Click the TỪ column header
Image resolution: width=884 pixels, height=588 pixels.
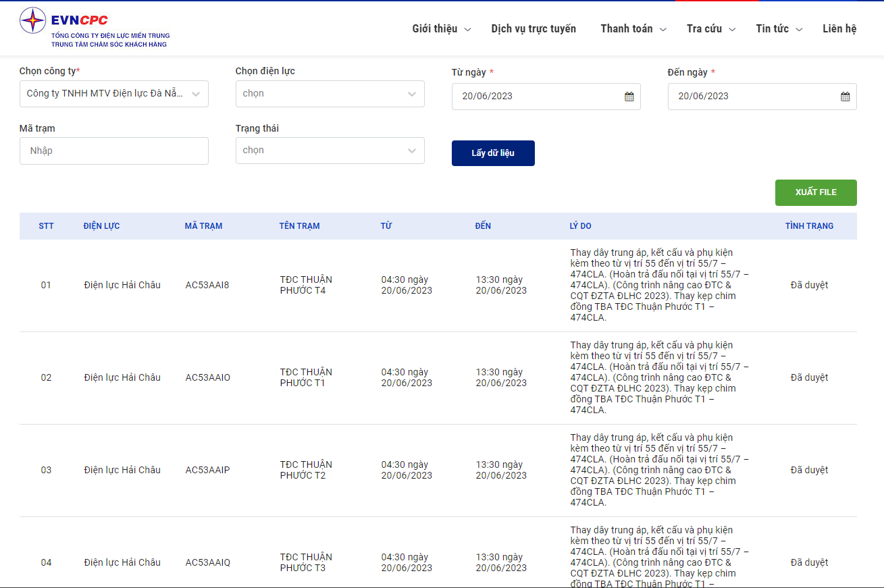click(386, 226)
